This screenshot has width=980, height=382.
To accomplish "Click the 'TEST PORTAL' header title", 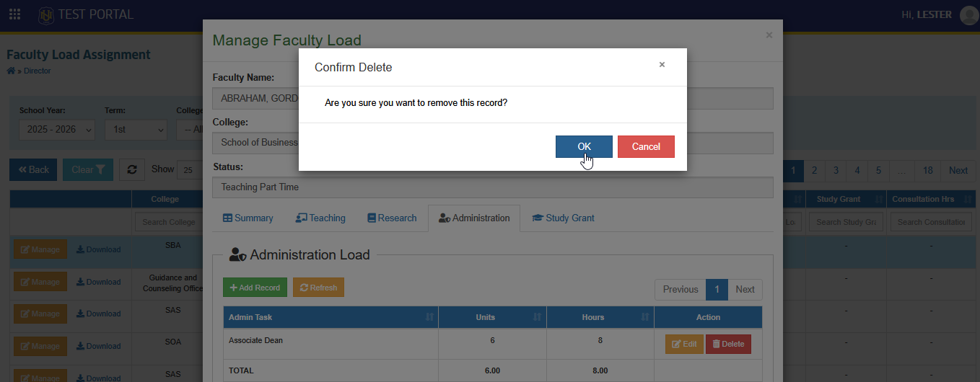I will (x=96, y=14).
